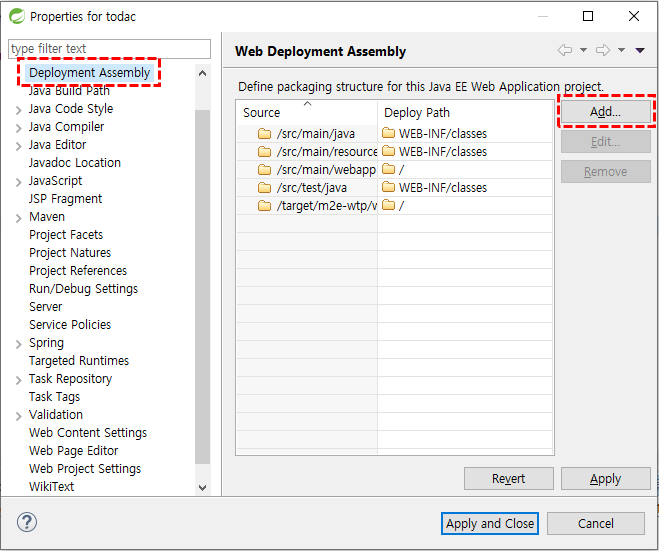Click the help question mark icon
This screenshot has width=659, height=551.
coord(27,522)
